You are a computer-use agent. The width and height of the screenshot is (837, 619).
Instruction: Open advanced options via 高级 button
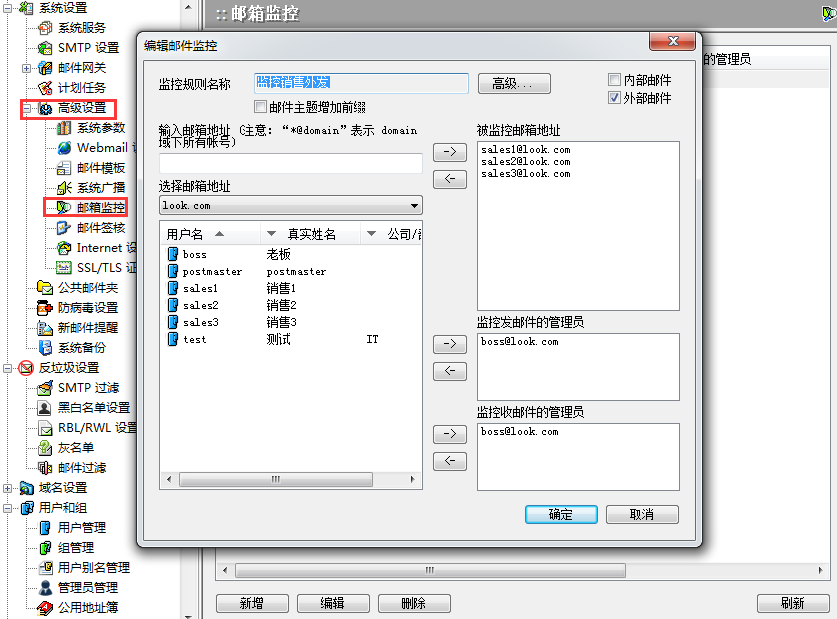pos(514,83)
